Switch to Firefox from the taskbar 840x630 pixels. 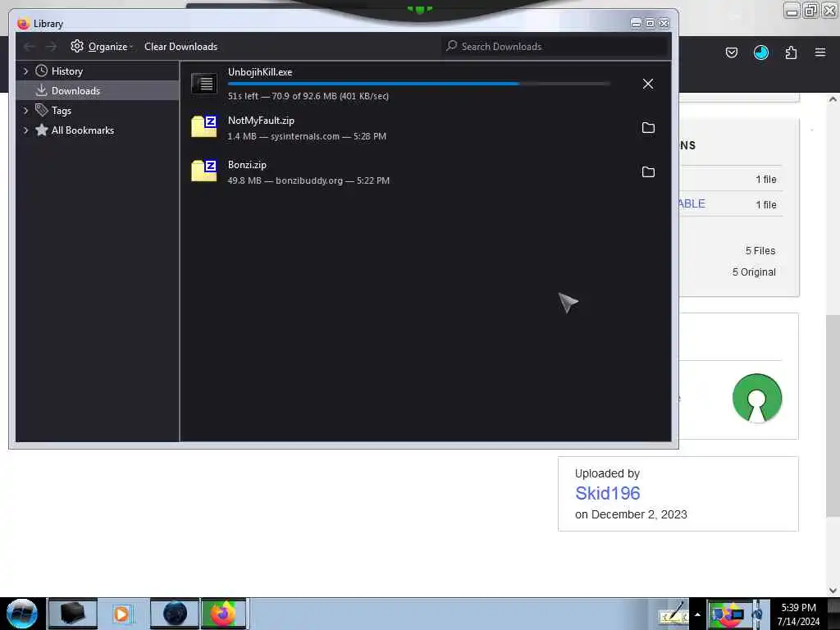tap(223, 614)
